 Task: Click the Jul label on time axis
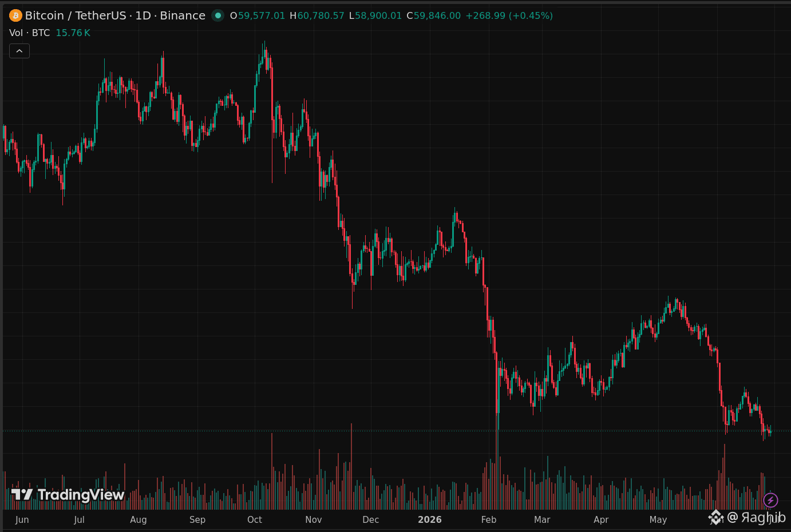coord(79,519)
